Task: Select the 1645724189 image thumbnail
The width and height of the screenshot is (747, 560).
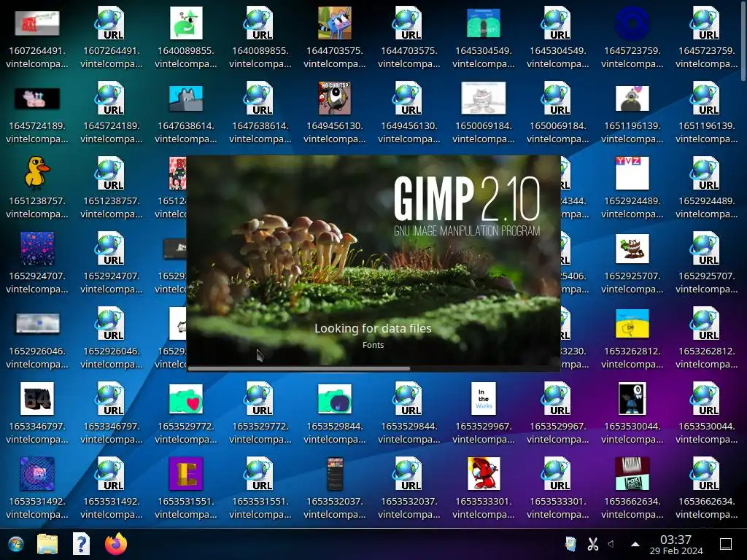Action: click(x=37, y=98)
